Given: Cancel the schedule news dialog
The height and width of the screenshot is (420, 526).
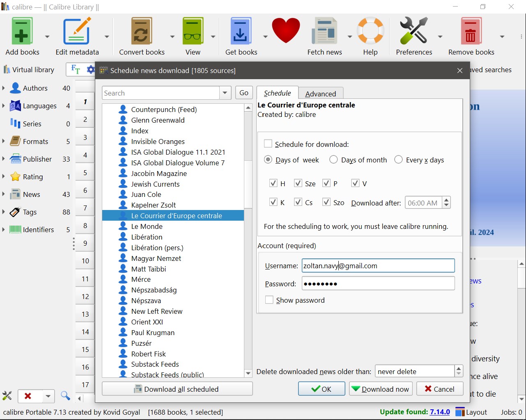Looking at the screenshot, I should [440, 389].
